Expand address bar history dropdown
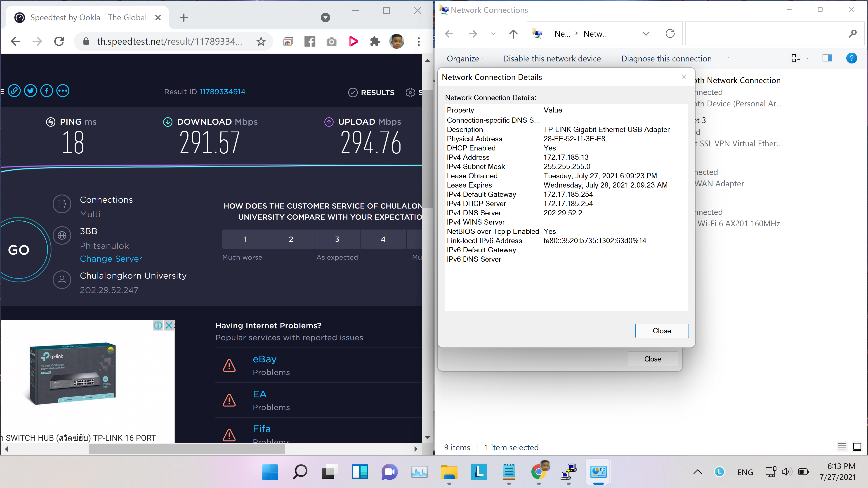 [x=646, y=34]
